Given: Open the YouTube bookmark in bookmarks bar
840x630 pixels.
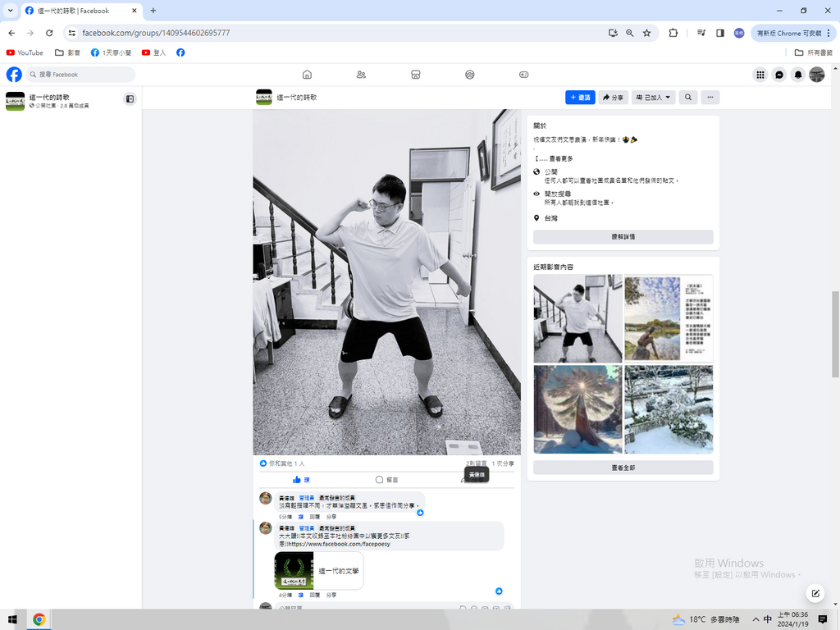Looking at the screenshot, I should click(25, 52).
